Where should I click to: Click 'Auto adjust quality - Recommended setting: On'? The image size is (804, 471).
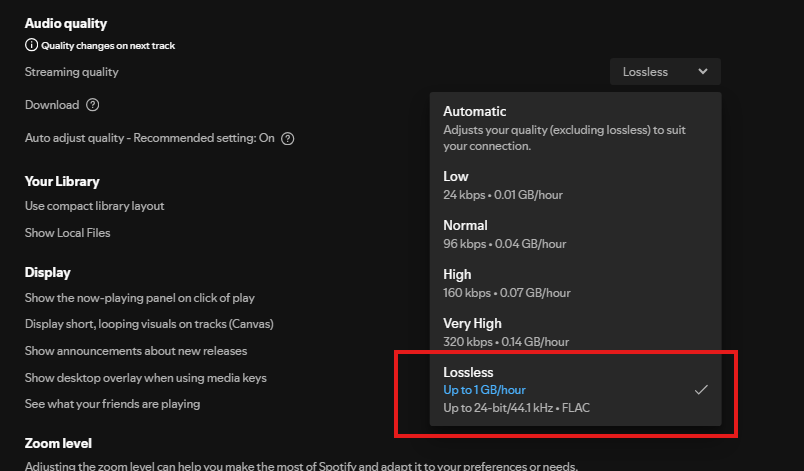[150, 138]
